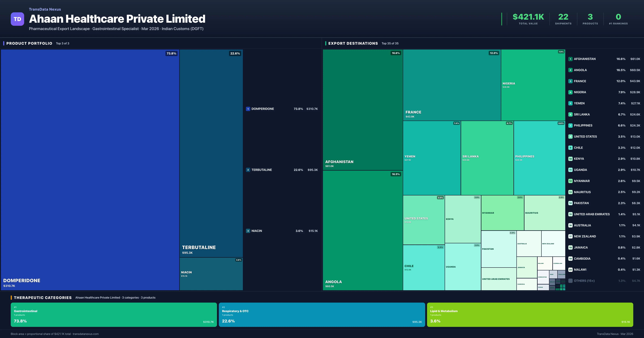The height and width of the screenshot is (338, 644).
Task: Click the Niacin rank 3 badge
Action: pyautogui.click(x=248, y=231)
